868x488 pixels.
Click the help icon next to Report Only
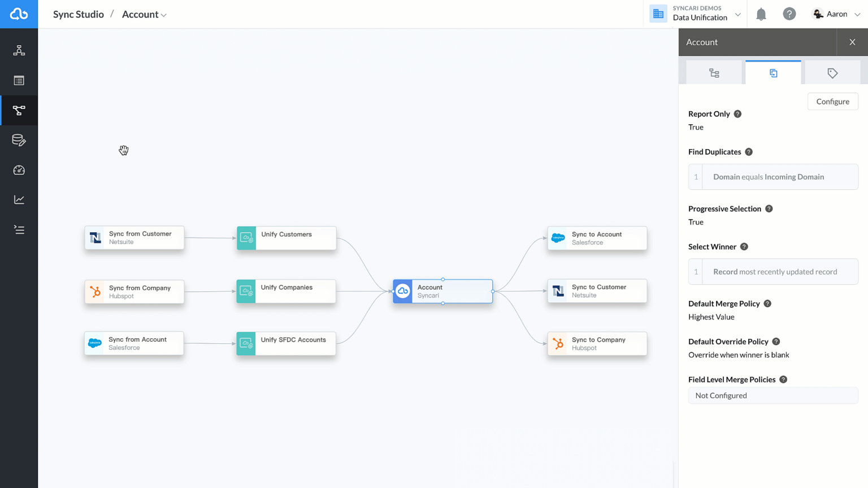click(x=737, y=114)
